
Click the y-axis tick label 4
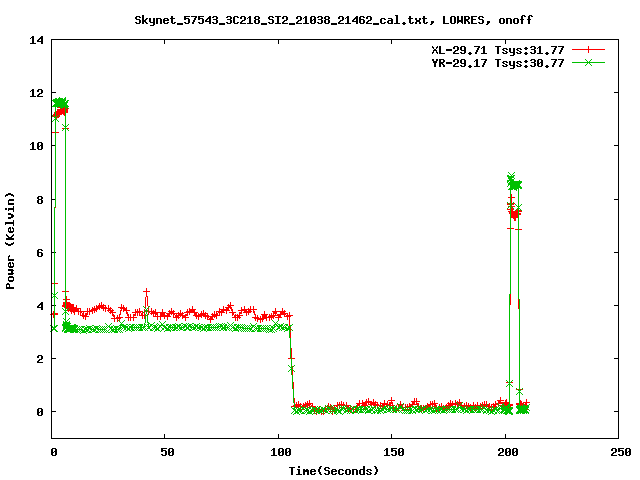[x=40, y=306]
